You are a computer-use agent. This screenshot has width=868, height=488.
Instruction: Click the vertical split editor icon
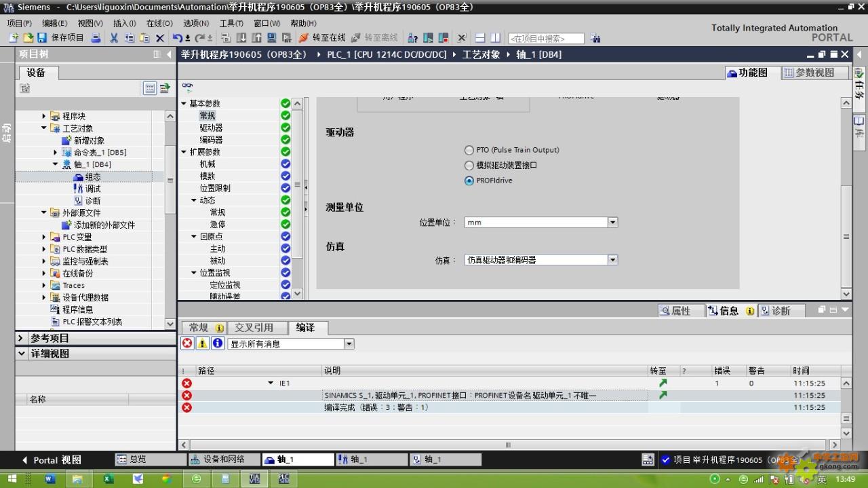pos(496,38)
